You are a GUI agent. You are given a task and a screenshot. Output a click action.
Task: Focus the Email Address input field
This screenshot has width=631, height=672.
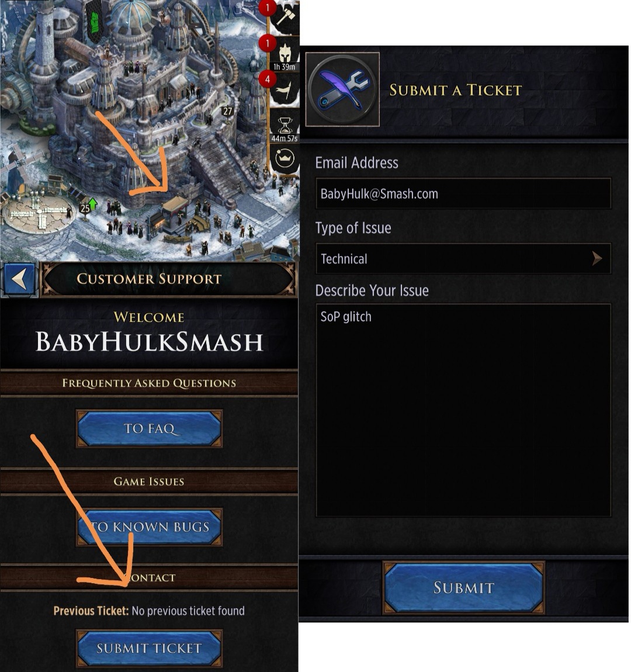[463, 193]
